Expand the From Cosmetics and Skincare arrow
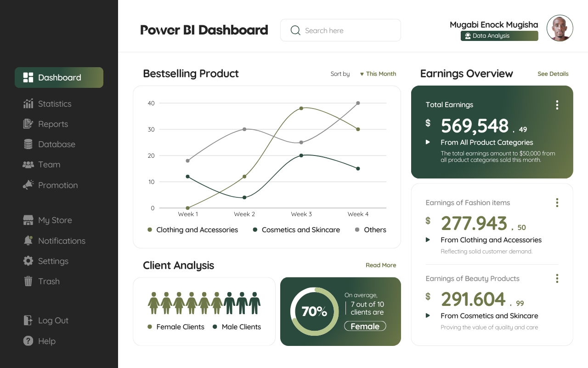This screenshot has width=588, height=368. click(x=428, y=316)
